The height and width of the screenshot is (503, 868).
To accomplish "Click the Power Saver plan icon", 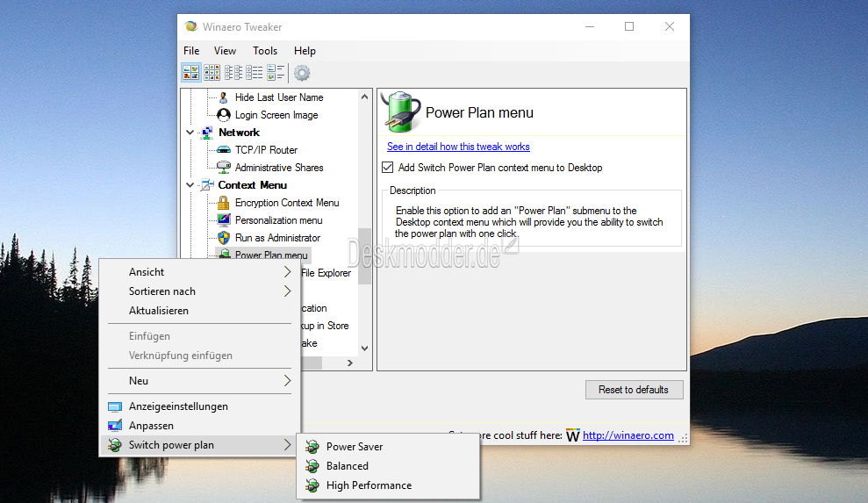I will tap(312, 447).
